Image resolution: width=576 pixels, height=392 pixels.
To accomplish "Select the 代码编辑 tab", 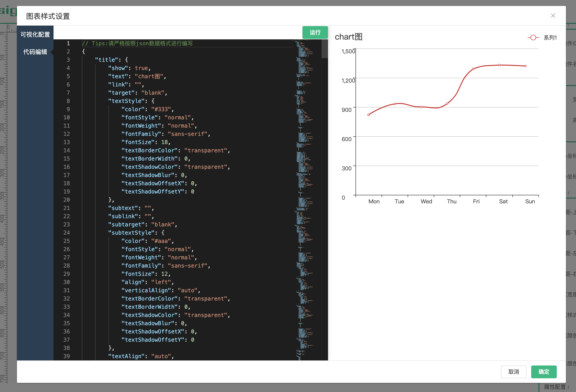I will click(x=35, y=52).
